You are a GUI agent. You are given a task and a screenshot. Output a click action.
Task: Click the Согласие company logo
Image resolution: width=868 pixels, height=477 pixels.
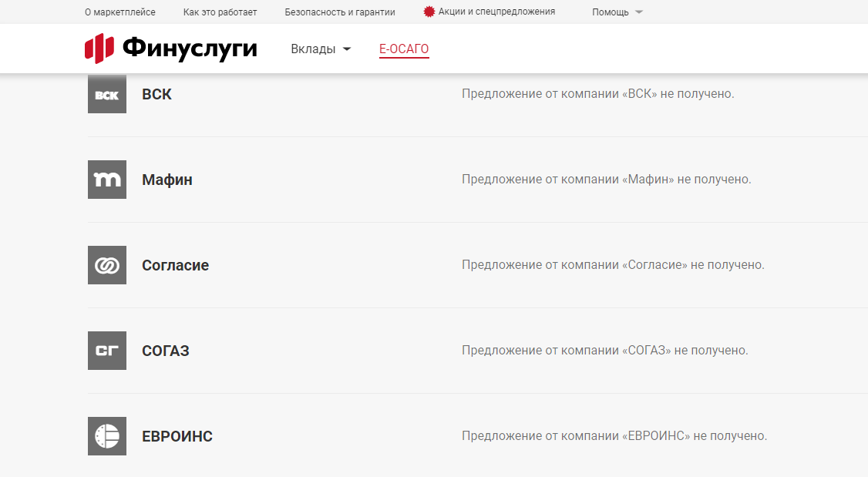tap(107, 265)
